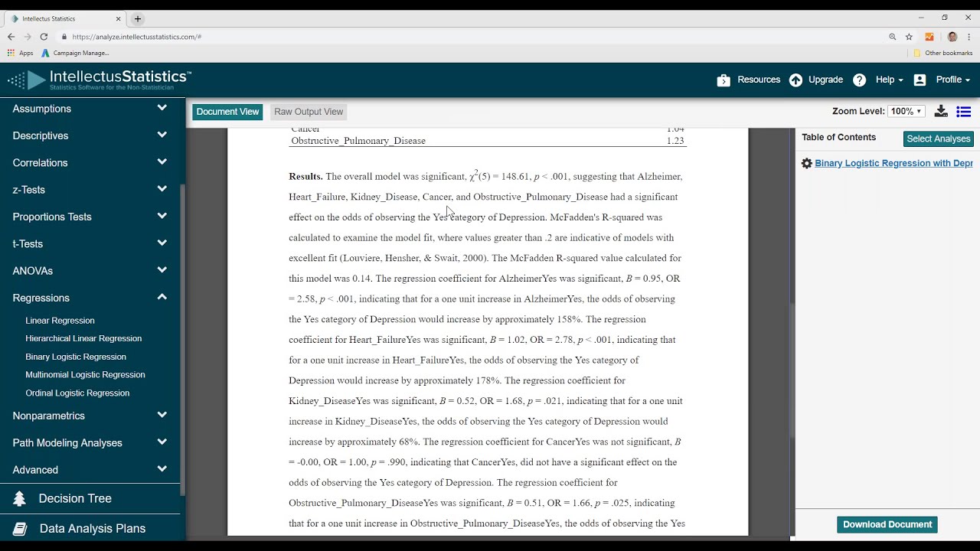Click the 'Obstructive_Pulmonary_Disease' table row text
980x551 pixels.
pyautogui.click(x=358, y=141)
